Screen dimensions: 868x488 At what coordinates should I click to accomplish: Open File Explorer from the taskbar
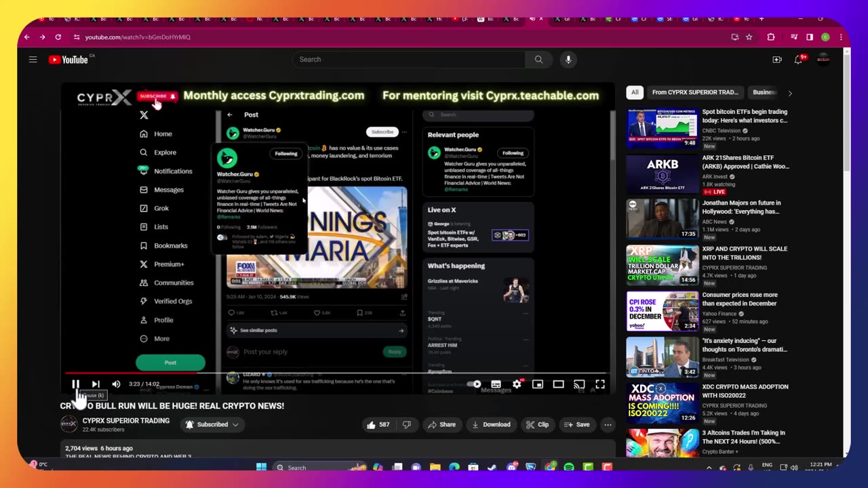pos(435,467)
